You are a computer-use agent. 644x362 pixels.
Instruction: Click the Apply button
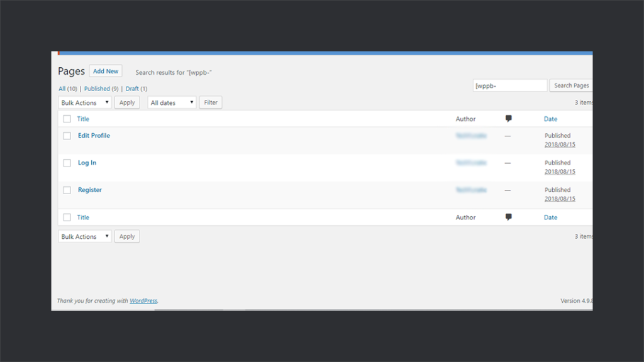point(127,102)
